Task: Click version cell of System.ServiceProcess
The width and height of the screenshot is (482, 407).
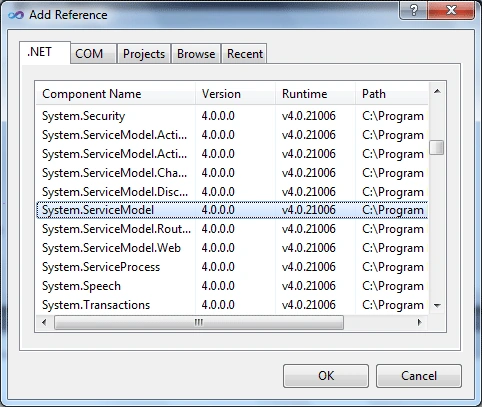Action: click(x=218, y=267)
